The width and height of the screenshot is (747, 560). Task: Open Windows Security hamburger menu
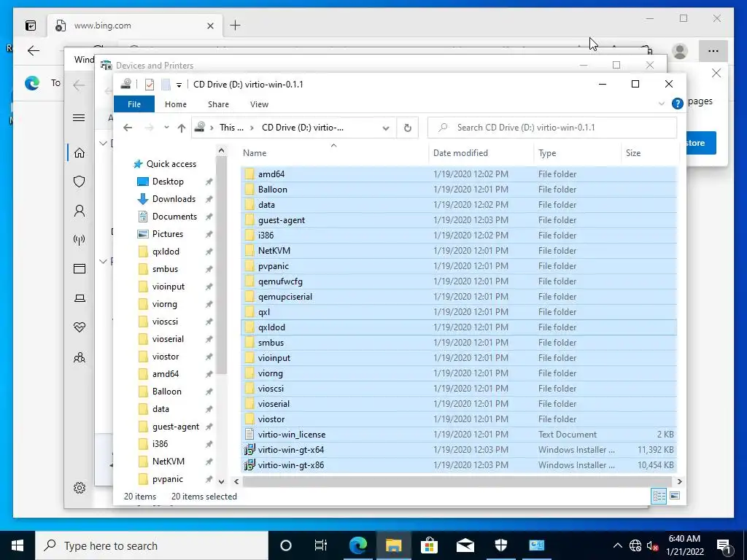point(79,117)
